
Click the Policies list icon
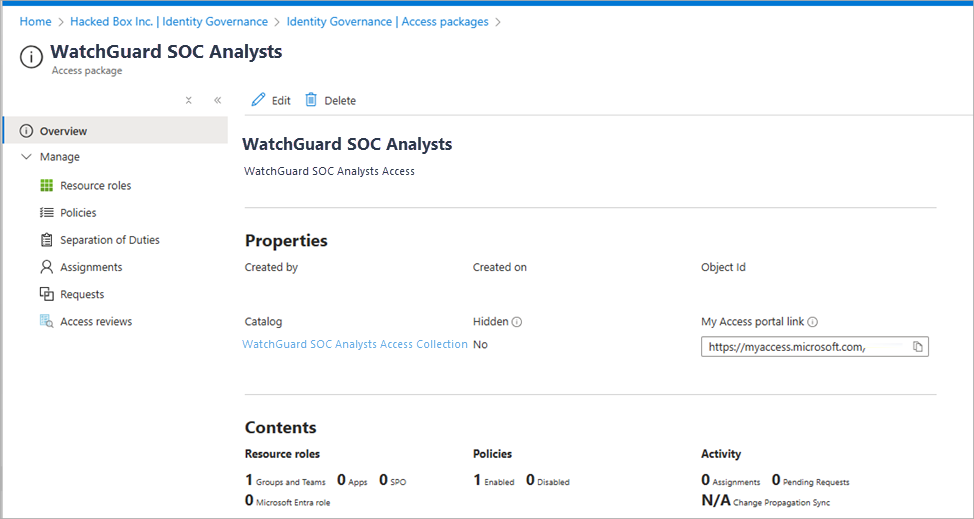46,212
